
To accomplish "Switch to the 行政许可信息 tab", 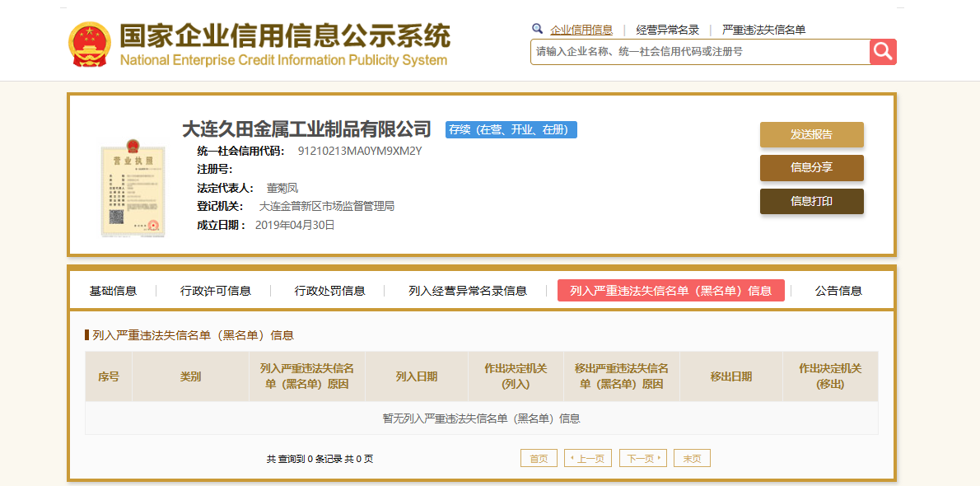I will (x=216, y=291).
